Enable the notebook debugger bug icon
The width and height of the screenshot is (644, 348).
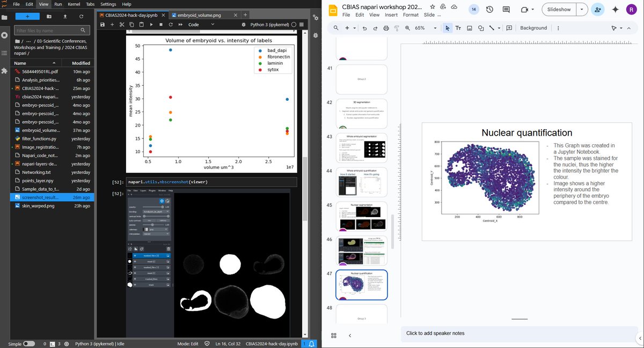coord(244,25)
